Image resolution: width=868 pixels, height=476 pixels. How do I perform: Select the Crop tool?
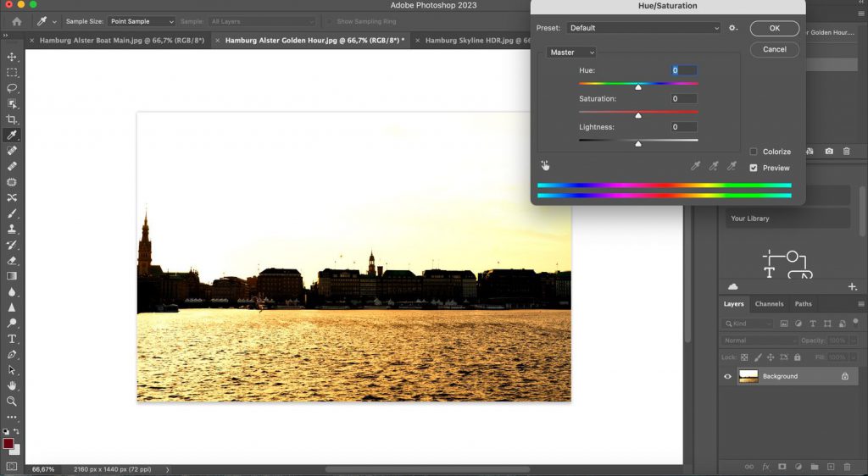[x=12, y=119]
